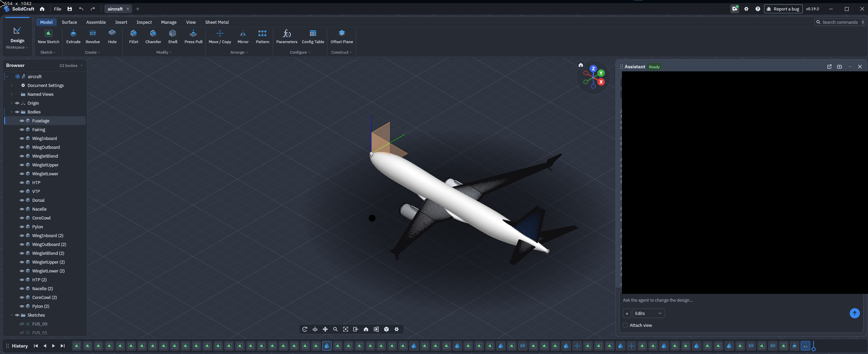
Task: Start the Move / Copy tool
Action: click(x=220, y=37)
